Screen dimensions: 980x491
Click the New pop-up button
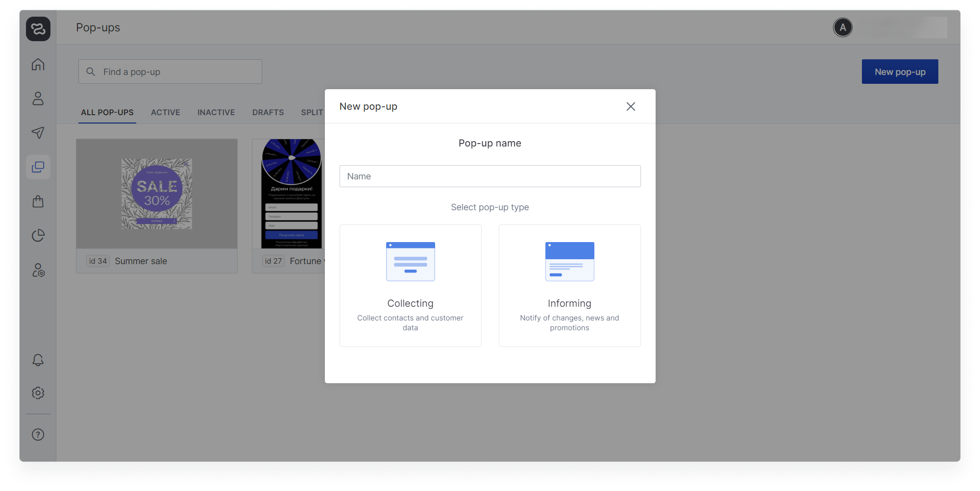(x=900, y=72)
